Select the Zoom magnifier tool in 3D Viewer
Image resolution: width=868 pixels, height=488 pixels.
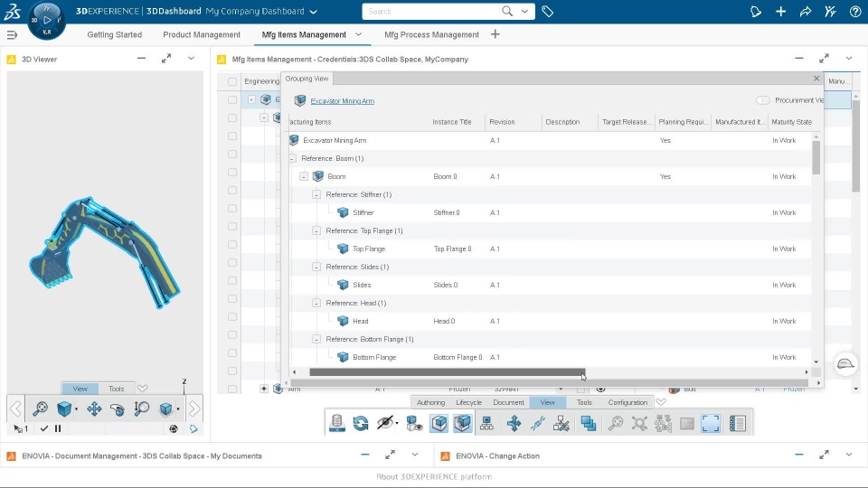coord(141,408)
